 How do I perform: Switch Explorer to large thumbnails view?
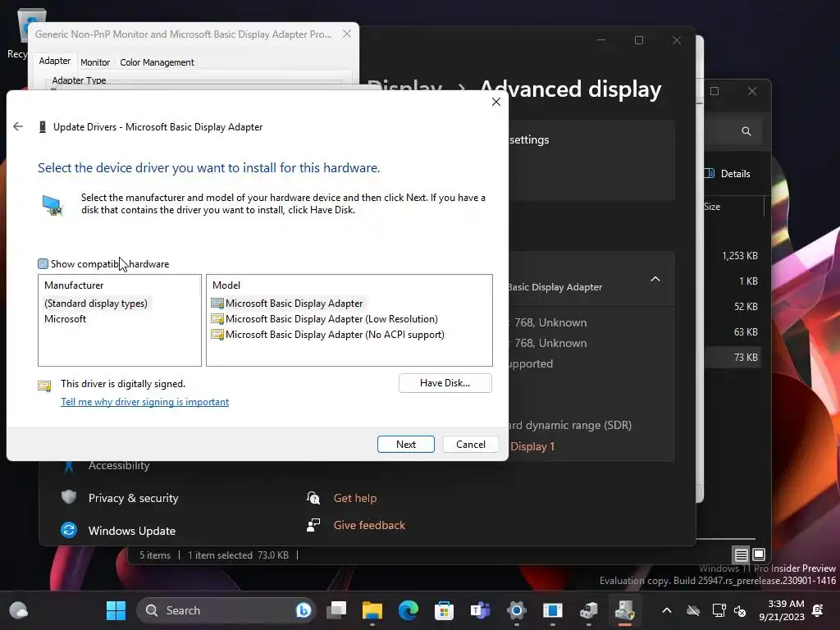pos(759,554)
